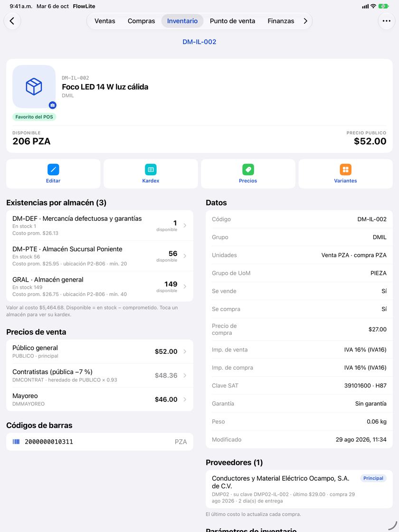Screen dimensions: 399x532
Task: Show more tabs with right chevron
Action: (305, 21)
